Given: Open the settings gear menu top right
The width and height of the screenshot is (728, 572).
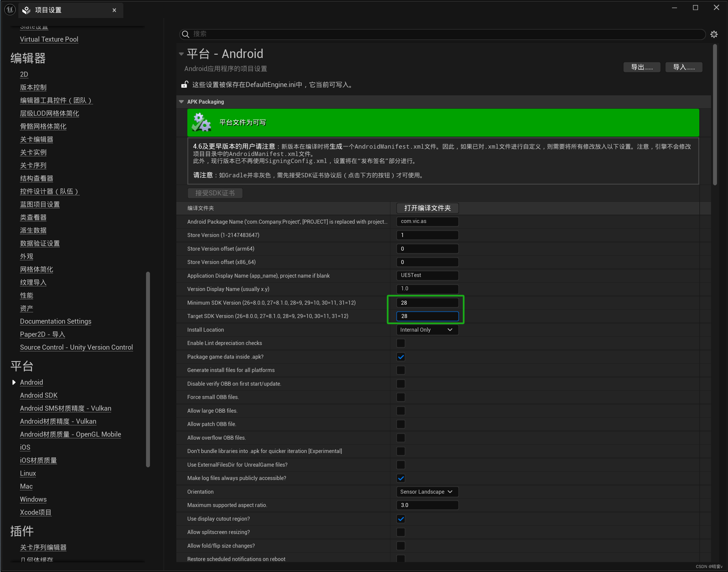Looking at the screenshot, I should [x=714, y=34].
